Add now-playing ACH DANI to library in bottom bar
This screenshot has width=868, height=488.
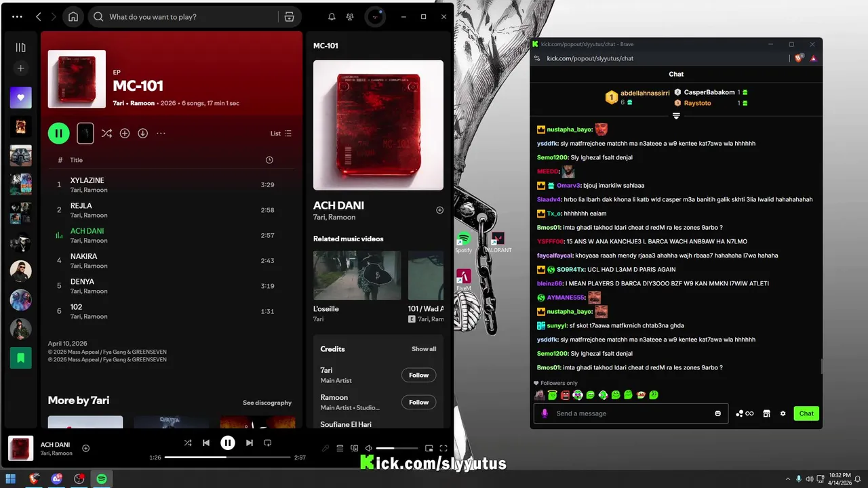pyautogui.click(x=86, y=448)
